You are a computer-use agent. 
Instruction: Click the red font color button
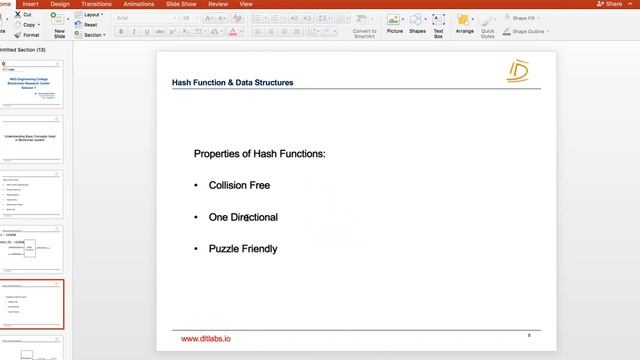pyautogui.click(x=233, y=31)
